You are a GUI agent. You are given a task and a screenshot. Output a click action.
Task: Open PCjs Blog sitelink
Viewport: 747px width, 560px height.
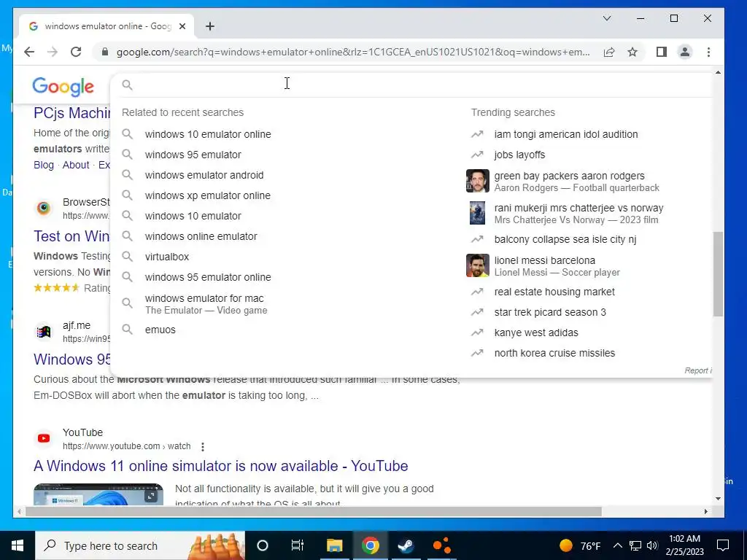tap(43, 165)
